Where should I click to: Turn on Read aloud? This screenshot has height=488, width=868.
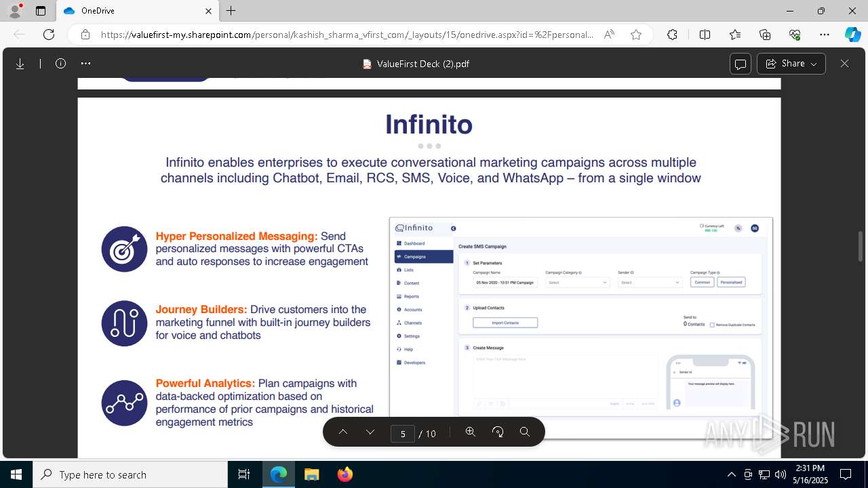[x=609, y=35]
